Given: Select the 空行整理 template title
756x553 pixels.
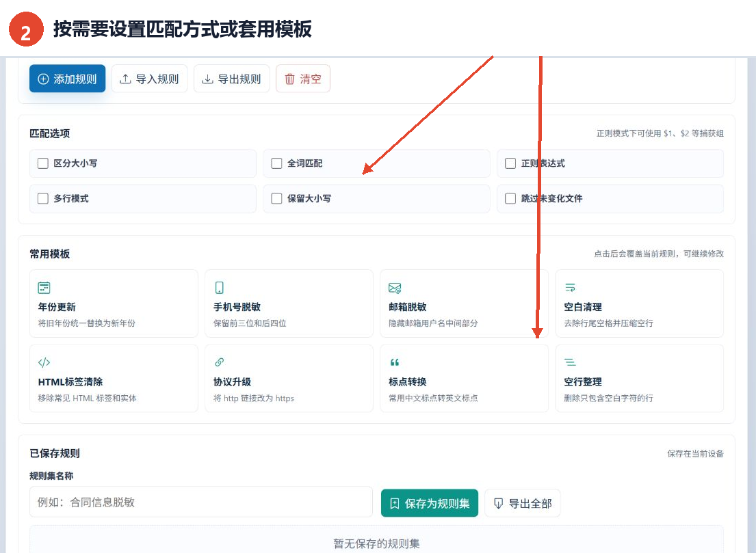Looking at the screenshot, I should (583, 382).
